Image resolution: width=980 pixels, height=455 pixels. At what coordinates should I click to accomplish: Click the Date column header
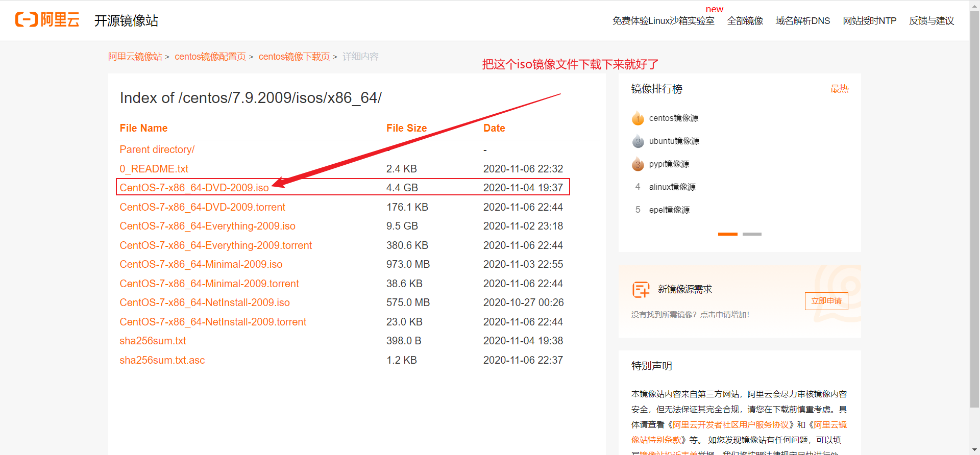pyautogui.click(x=494, y=128)
